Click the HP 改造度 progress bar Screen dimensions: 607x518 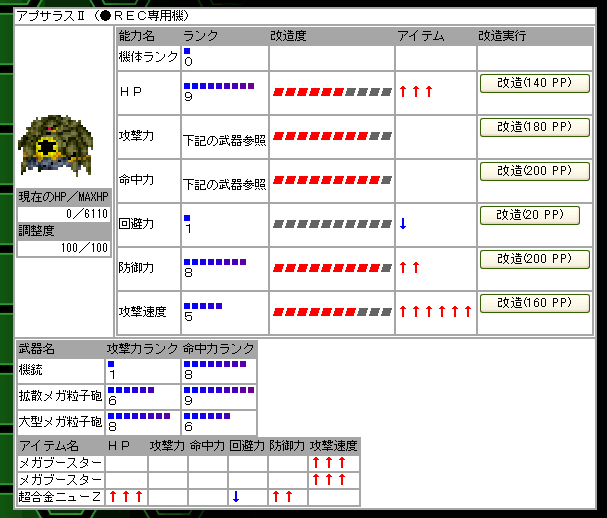(x=332, y=92)
